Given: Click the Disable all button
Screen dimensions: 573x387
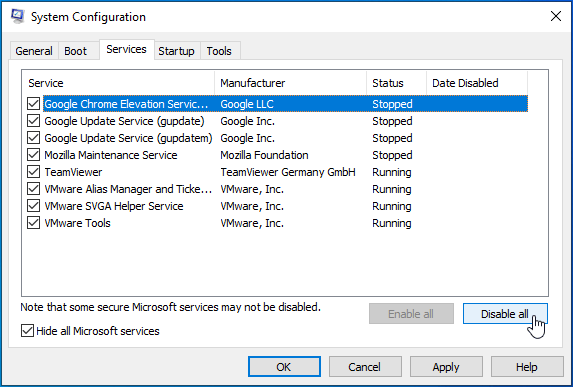Looking at the screenshot, I should (505, 314).
